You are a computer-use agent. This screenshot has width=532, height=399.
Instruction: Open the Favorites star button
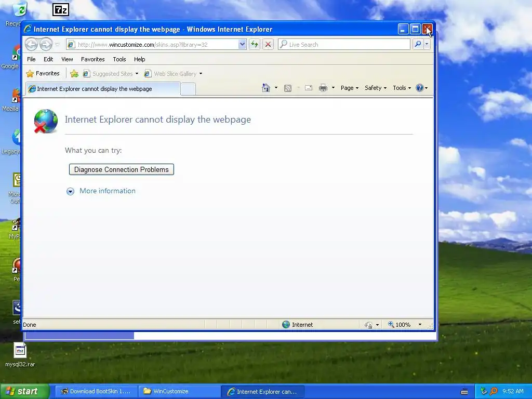click(x=43, y=73)
